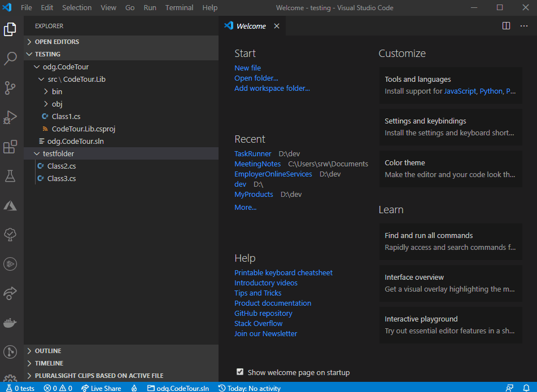537x392 pixels.
Task: Open the editor's More Actions ellipsis menu
Action: (524, 26)
